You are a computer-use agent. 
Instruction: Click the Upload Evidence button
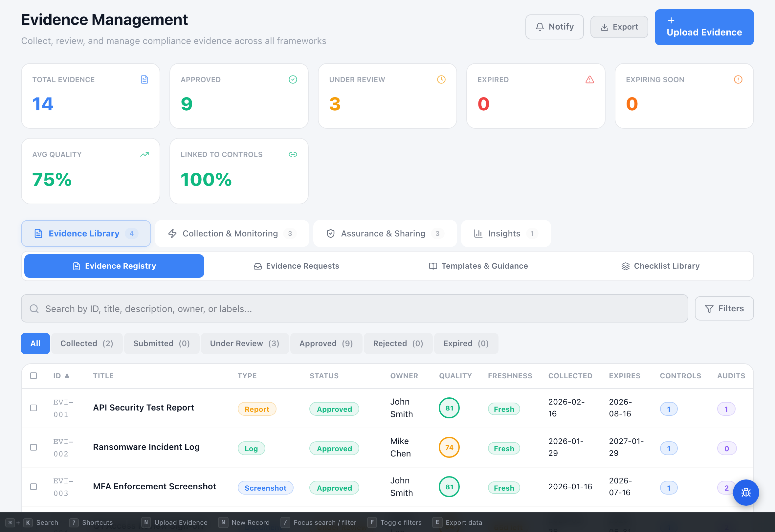[704, 27]
